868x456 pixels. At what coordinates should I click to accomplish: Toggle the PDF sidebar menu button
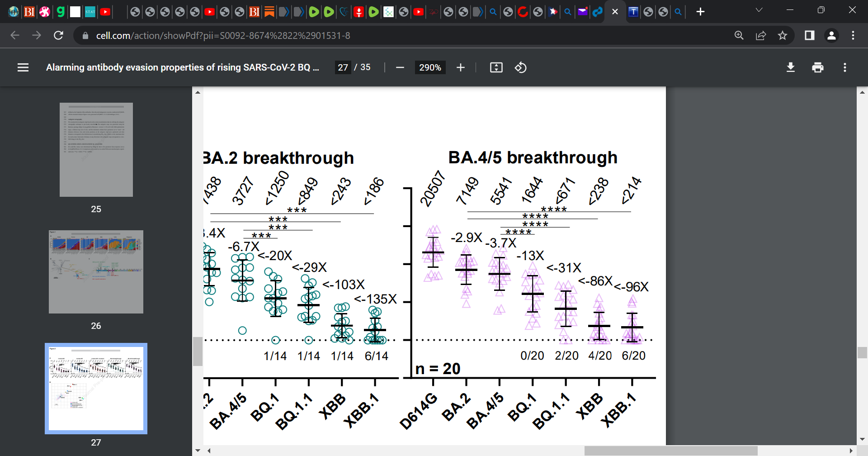tap(23, 67)
